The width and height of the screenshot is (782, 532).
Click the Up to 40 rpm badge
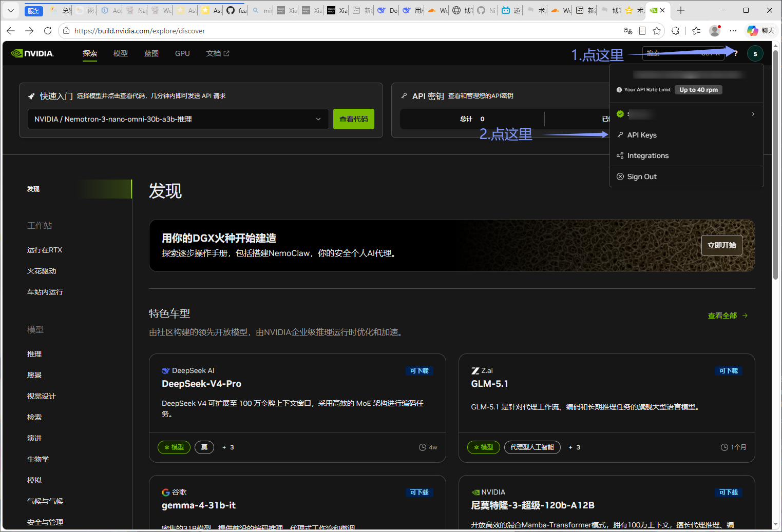698,90
